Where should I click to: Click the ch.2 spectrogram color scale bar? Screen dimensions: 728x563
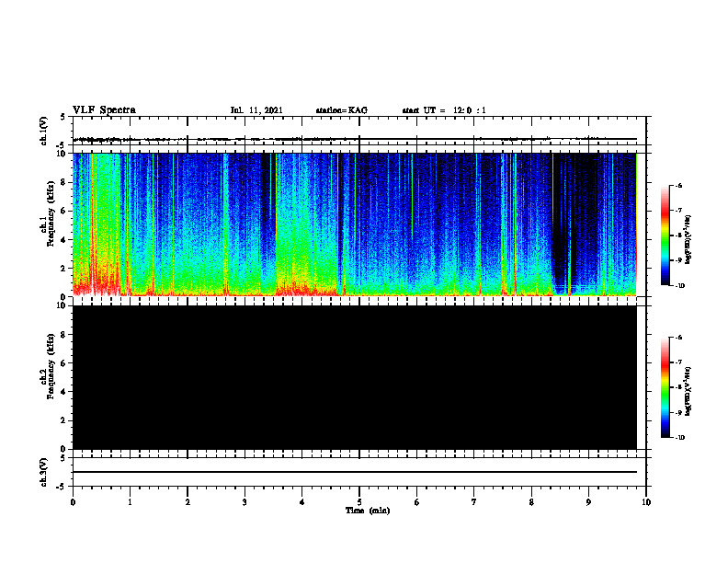pyautogui.click(x=665, y=387)
